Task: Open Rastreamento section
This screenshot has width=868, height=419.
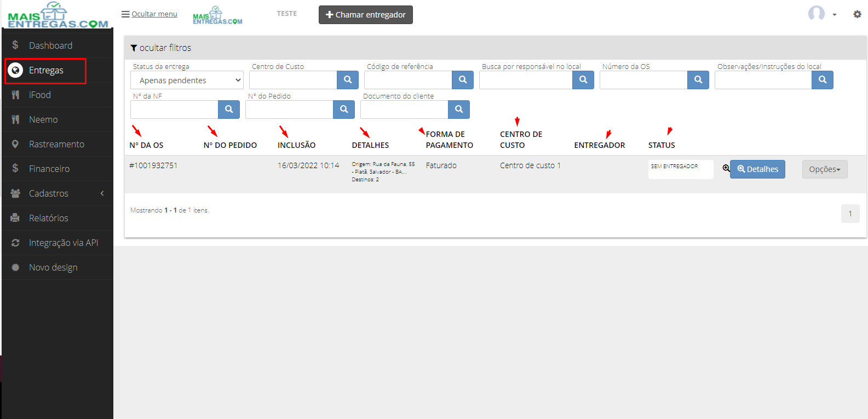Action: coord(58,144)
